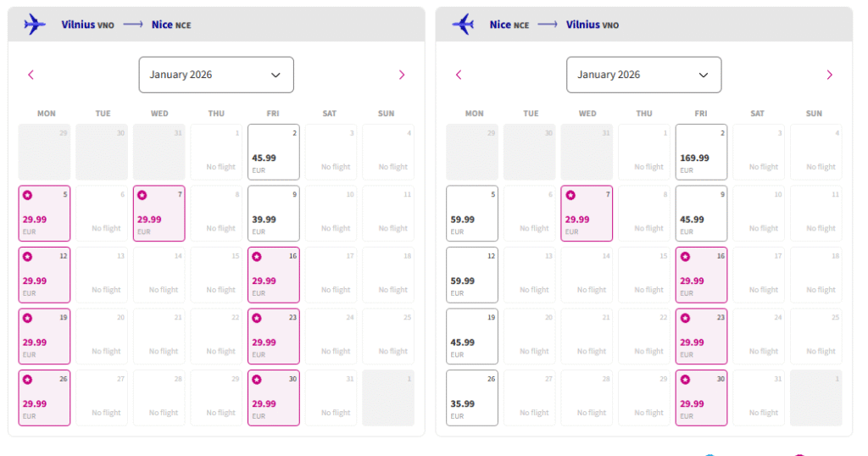Go to next month in Vilnius–Nice calendar
Screen dimensions: 868x456
402,75
